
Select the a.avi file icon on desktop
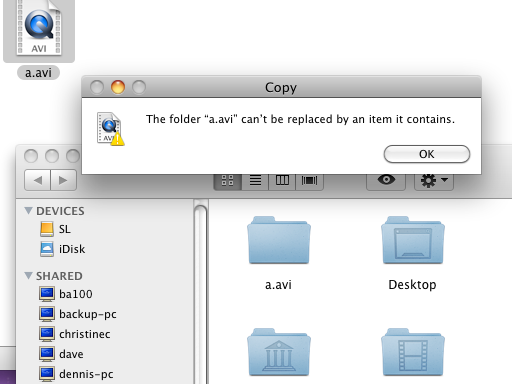(39, 28)
